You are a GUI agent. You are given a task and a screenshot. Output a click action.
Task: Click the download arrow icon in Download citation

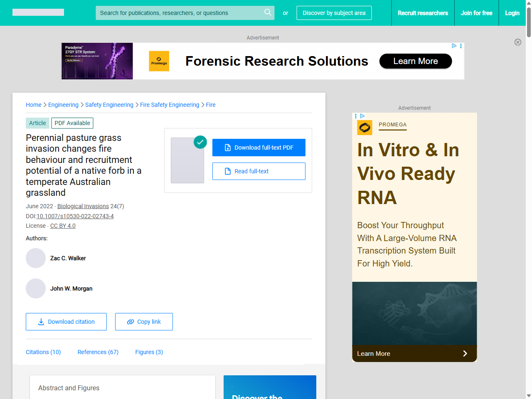(x=41, y=322)
